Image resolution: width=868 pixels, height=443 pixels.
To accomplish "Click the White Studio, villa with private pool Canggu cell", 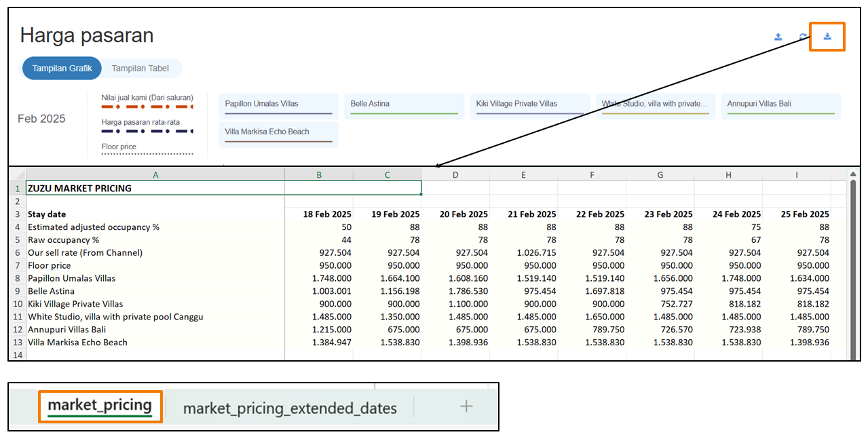I will pyautogui.click(x=155, y=317).
